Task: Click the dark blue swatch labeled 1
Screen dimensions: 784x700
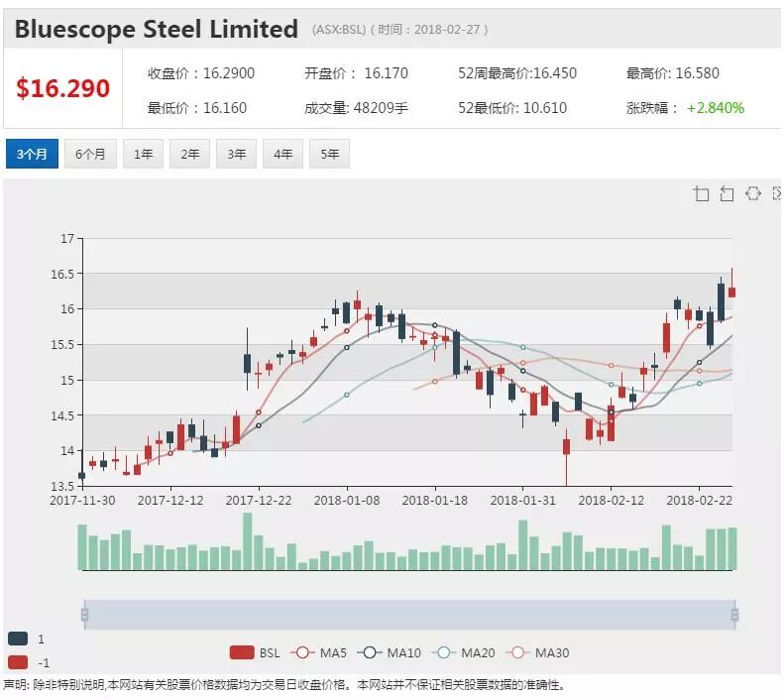Action: [x=18, y=639]
